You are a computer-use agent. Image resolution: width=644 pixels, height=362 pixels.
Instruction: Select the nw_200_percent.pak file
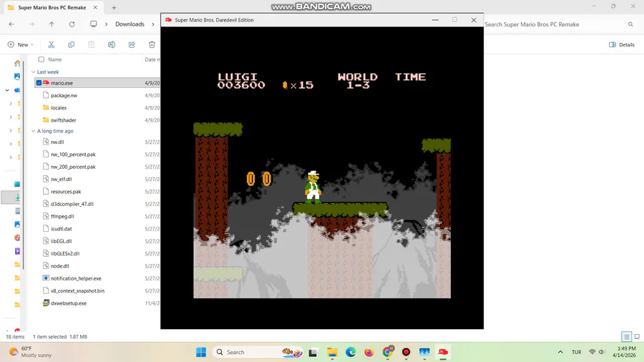tap(73, 167)
